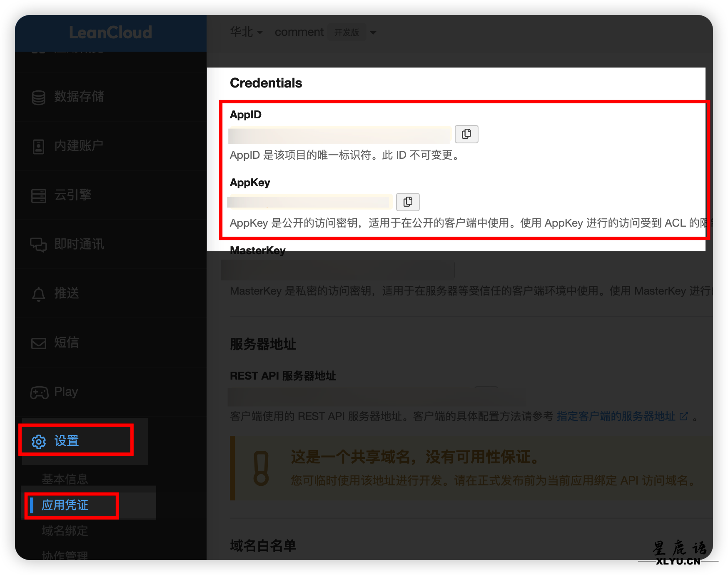
Task: Expand the comment app switcher arrow
Action: coord(373,32)
